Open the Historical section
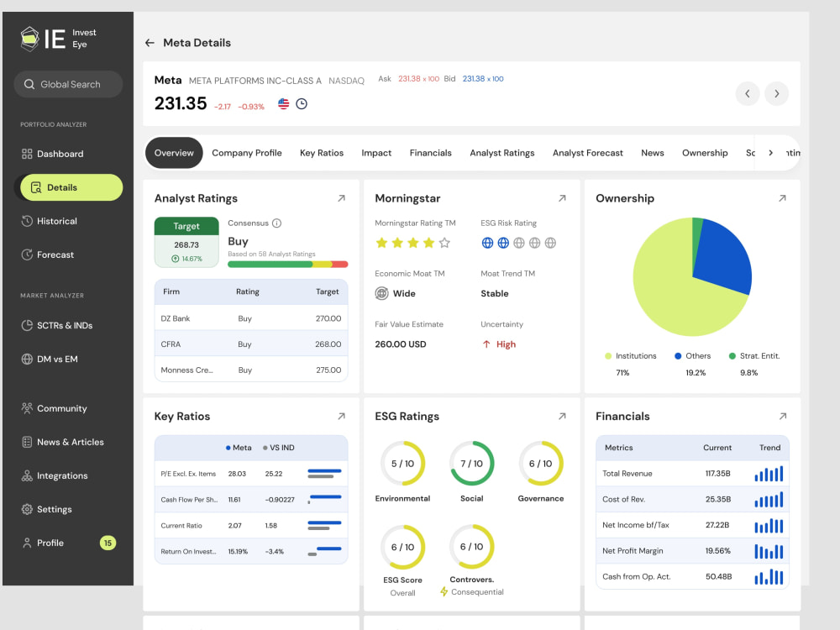The image size is (840, 630). pos(50,221)
